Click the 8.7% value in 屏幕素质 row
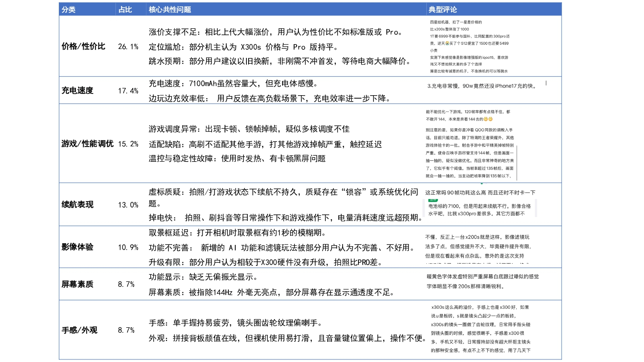The height and width of the screenshot is (362, 644). click(x=126, y=284)
